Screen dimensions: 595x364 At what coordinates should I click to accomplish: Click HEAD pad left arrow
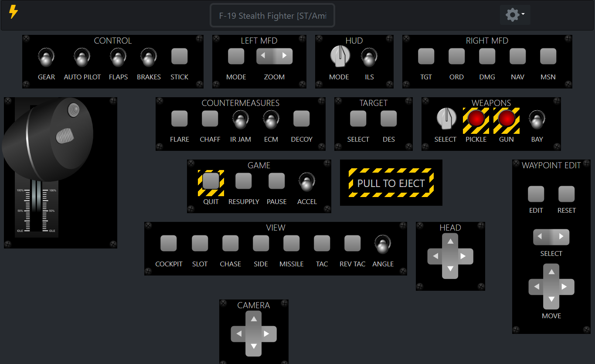436,256
